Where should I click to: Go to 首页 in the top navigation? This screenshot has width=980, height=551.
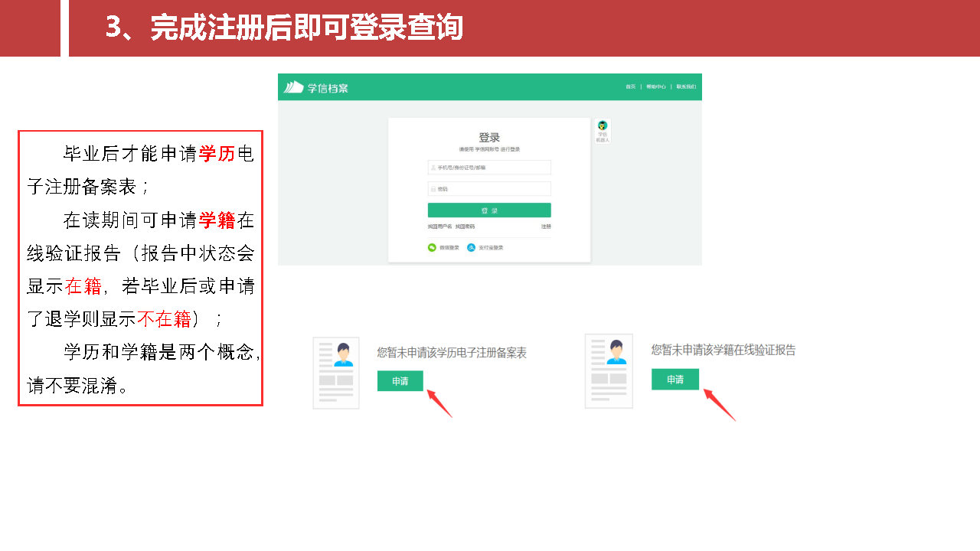[630, 87]
